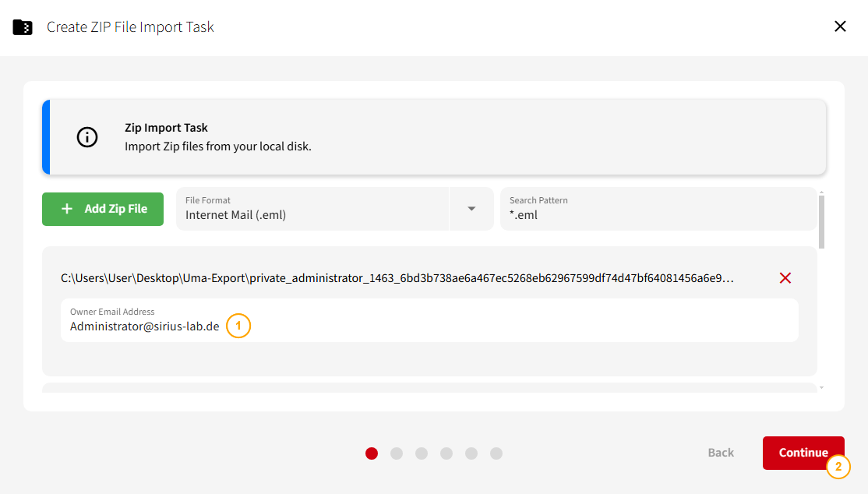Click the info icon in the Zip Import Task banner
The image size is (868, 494).
[87, 137]
